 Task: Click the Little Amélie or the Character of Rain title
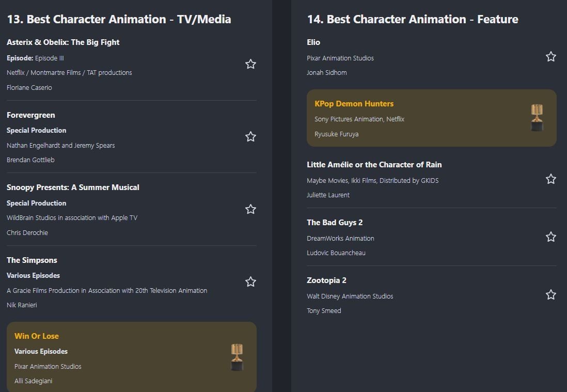click(x=374, y=165)
